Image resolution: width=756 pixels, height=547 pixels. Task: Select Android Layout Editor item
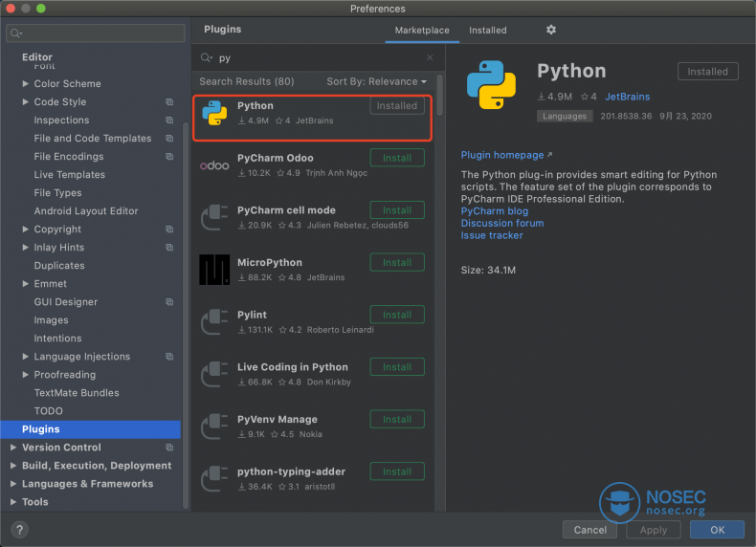coord(86,211)
